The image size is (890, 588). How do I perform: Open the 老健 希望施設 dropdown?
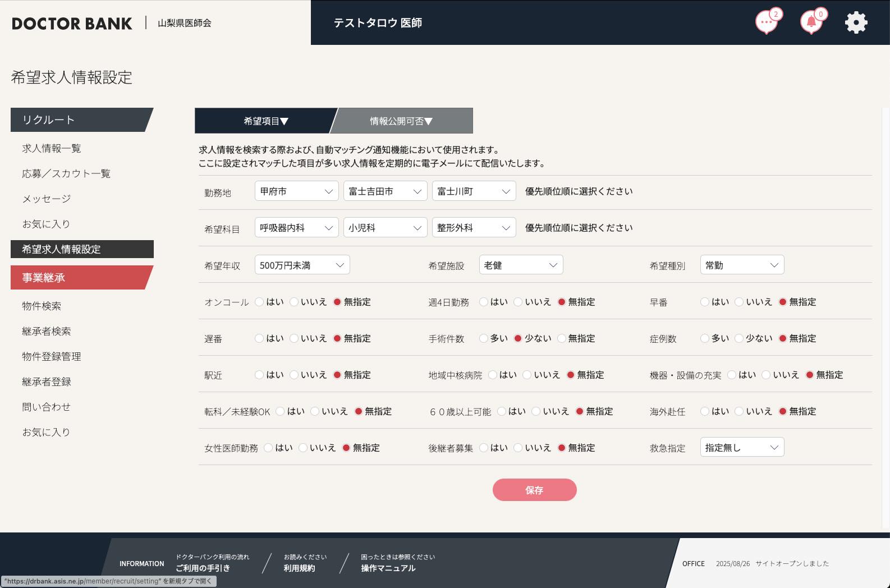coord(521,265)
